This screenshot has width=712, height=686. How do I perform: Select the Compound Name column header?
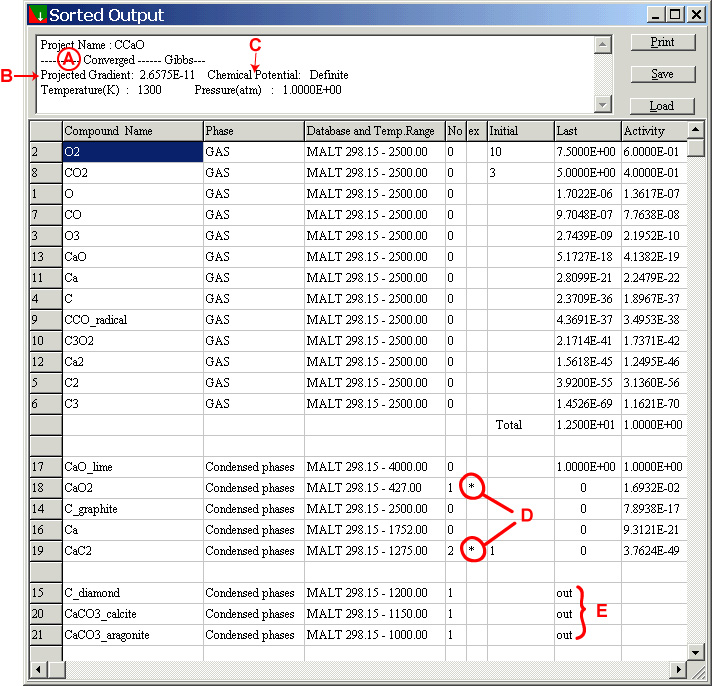[x=132, y=131]
